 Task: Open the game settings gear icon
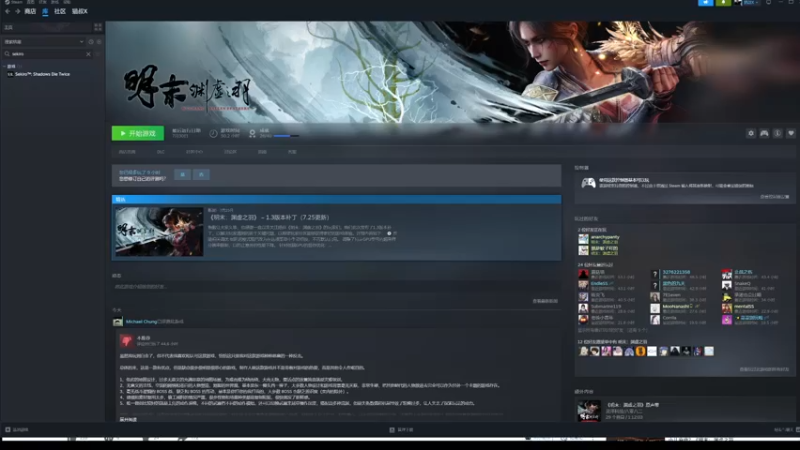[751, 133]
